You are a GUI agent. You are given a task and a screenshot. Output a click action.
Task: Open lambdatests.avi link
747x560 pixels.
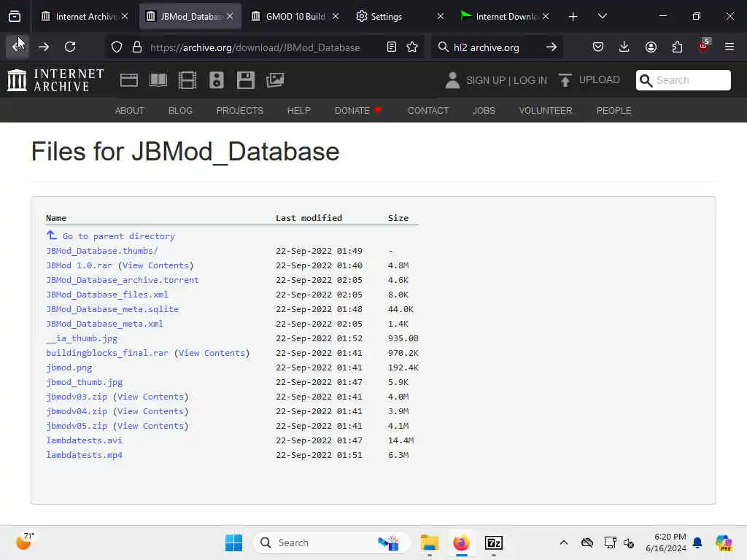coord(85,440)
